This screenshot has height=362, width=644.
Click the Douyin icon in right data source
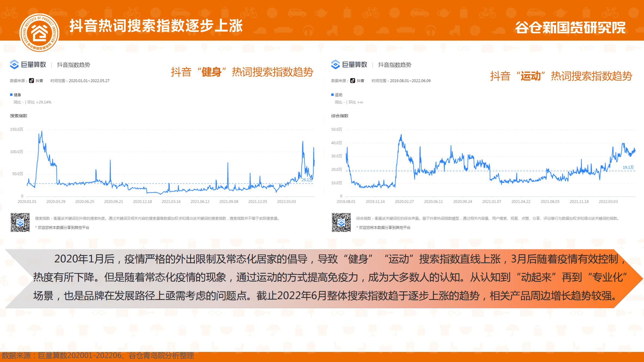pyautogui.click(x=353, y=81)
